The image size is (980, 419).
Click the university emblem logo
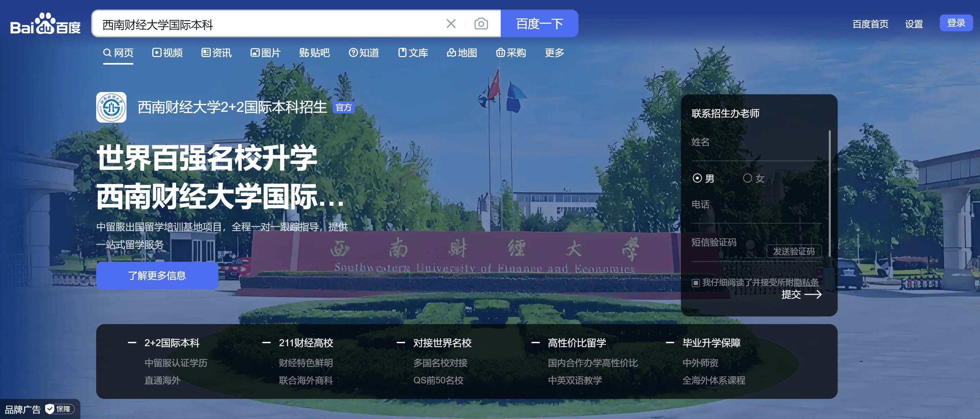111,107
